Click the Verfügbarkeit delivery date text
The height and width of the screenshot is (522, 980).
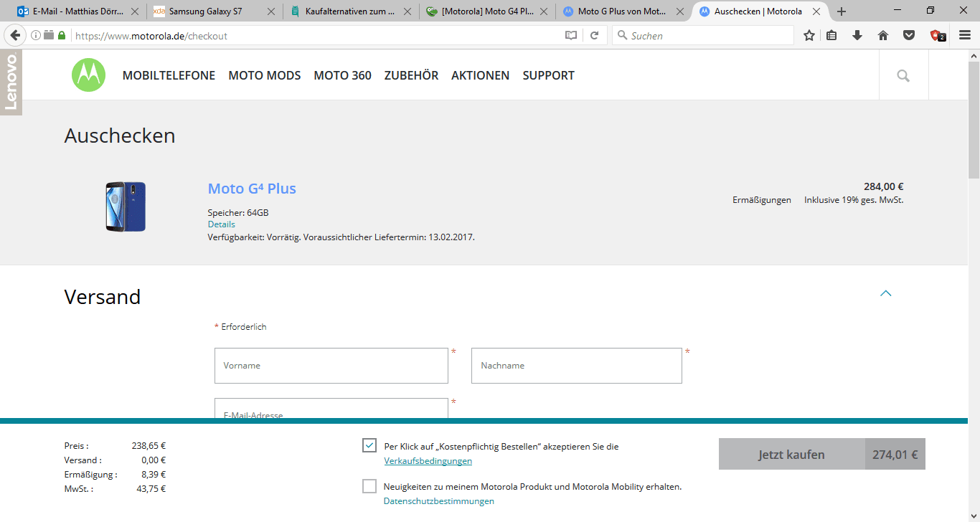pos(341,237)
